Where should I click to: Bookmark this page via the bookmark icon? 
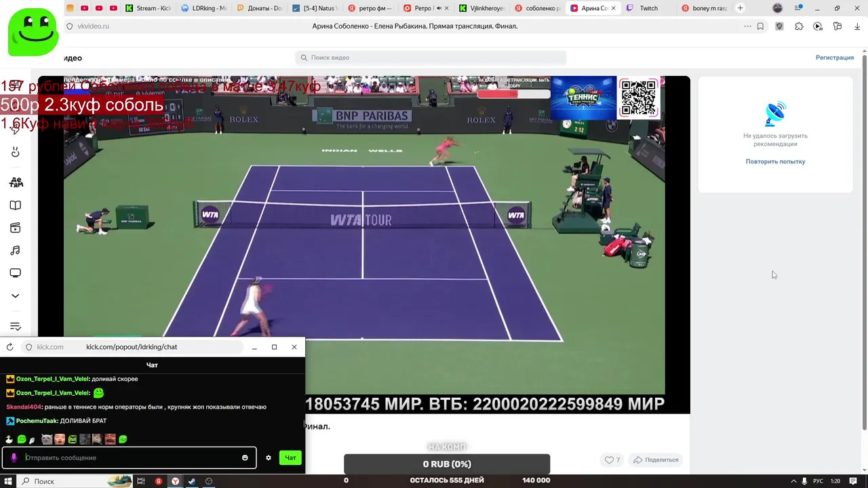coord(761,26)
